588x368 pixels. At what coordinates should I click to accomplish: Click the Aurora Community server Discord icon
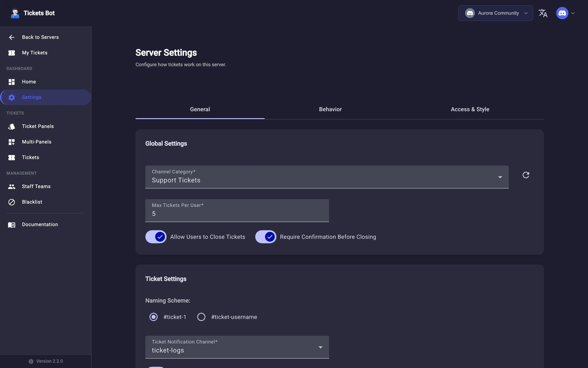click(x=470, y=13)
